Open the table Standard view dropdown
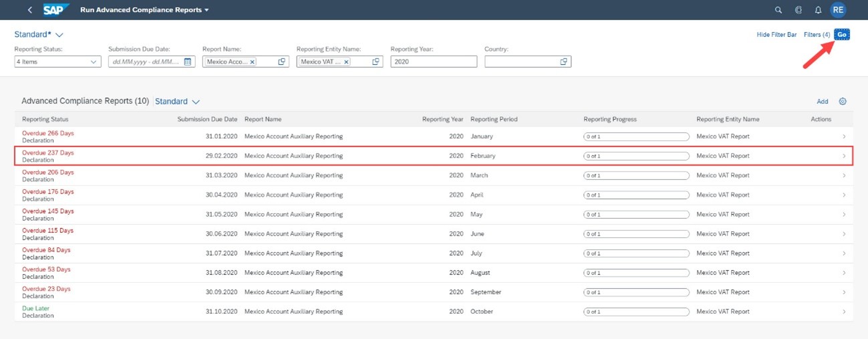This screenshot has width=868, height=339. pyautogui.click(x=195, y=102)
